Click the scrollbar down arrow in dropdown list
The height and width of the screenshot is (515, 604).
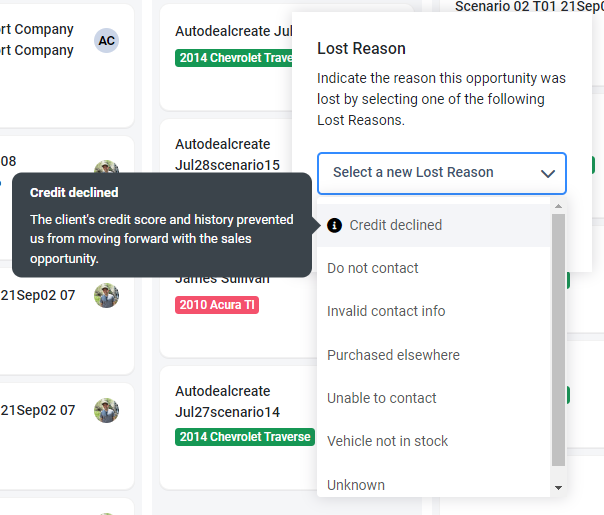[x=558, y=488]
